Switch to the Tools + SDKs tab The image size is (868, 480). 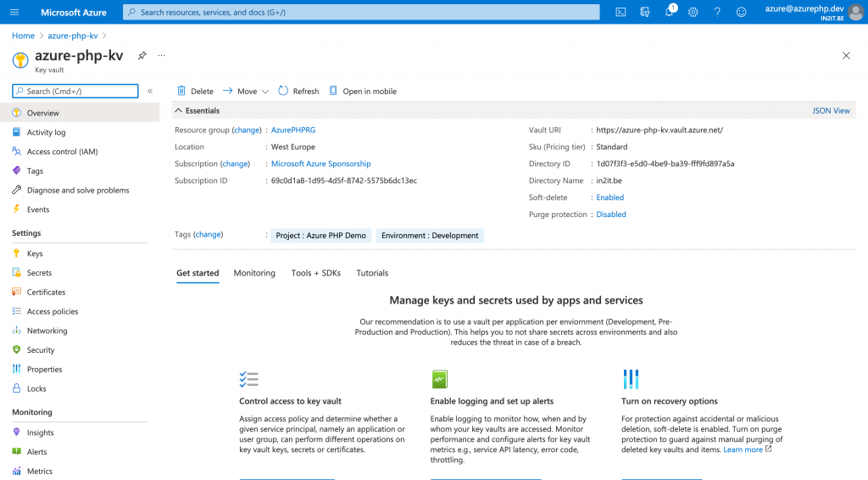[x=316, y=273]
